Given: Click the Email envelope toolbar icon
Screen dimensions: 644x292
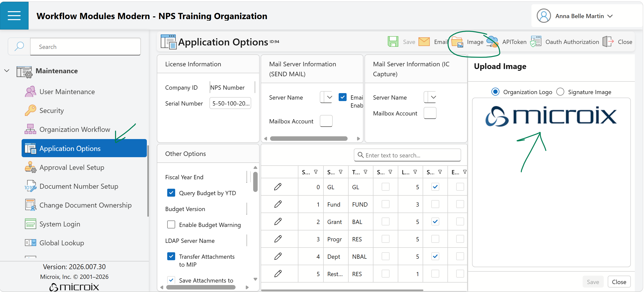Looking at the screenshot, I should (424, 41).
